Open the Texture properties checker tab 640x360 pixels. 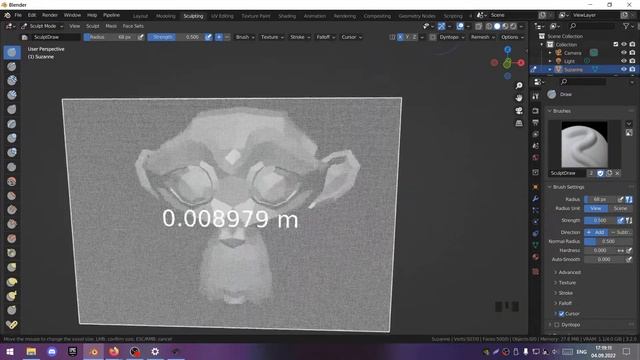coord(536,271)
